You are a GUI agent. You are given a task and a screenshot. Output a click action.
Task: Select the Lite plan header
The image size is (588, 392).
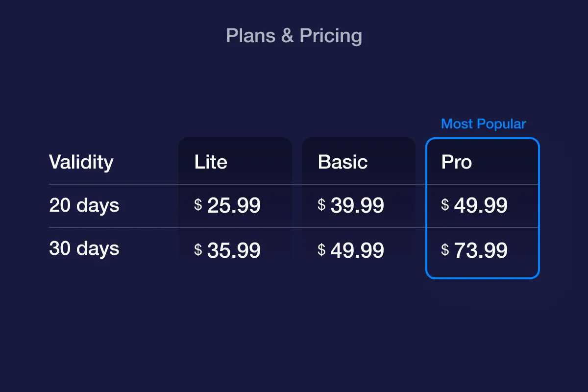point(211,162)
